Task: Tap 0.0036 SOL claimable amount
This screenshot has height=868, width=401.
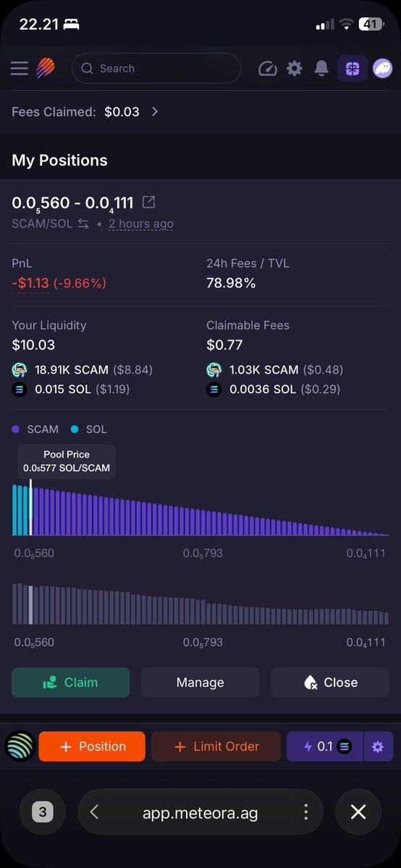Action: pos(263,389)
